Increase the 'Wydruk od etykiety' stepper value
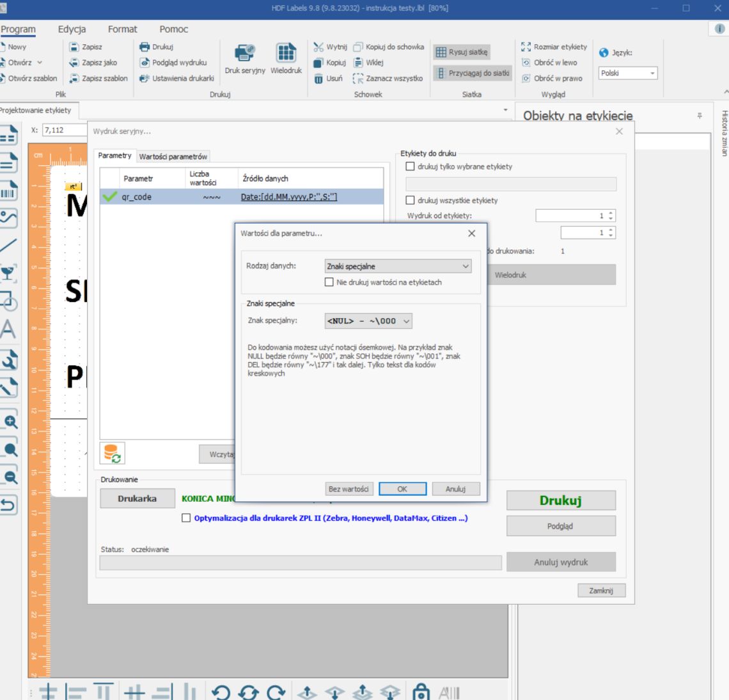The width and height of the screenshot is (729, 700). coord(611,213)
